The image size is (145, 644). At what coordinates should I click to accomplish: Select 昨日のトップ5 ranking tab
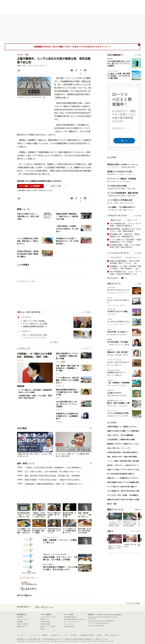132,220
